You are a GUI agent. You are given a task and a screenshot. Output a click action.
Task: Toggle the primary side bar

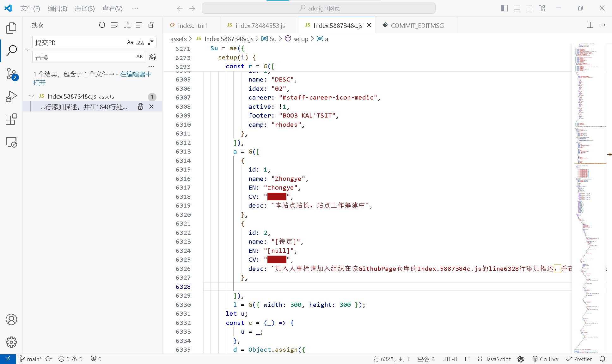point(505,9)
